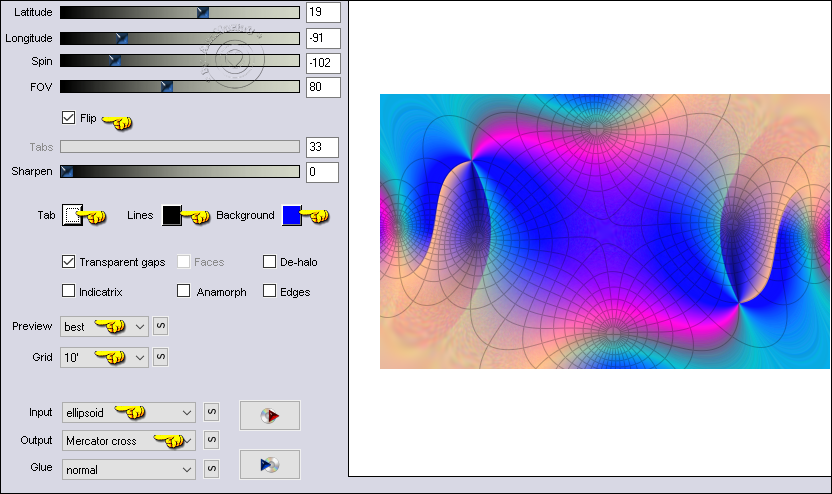832x494 pixels.
Task: Open the Input projection dropdown
Action: 186,411
